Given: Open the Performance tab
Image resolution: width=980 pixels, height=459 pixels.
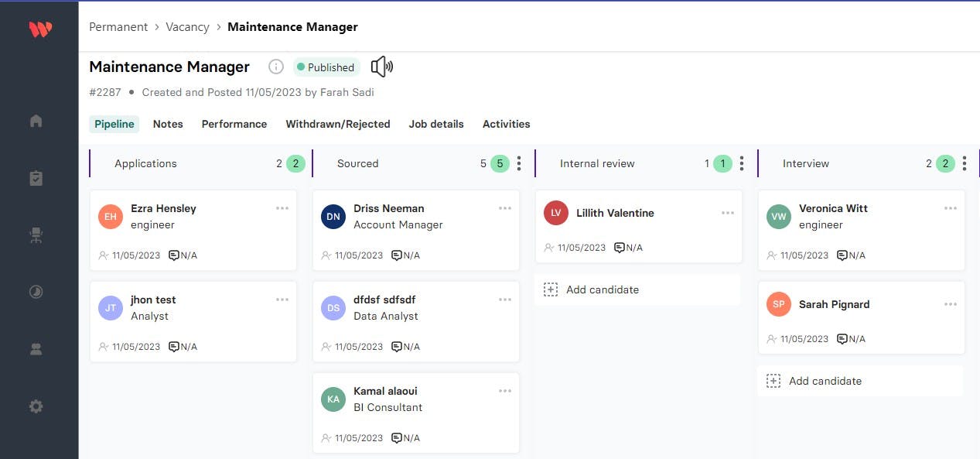Looking at the screenshot, I should [x=234, y=124].
